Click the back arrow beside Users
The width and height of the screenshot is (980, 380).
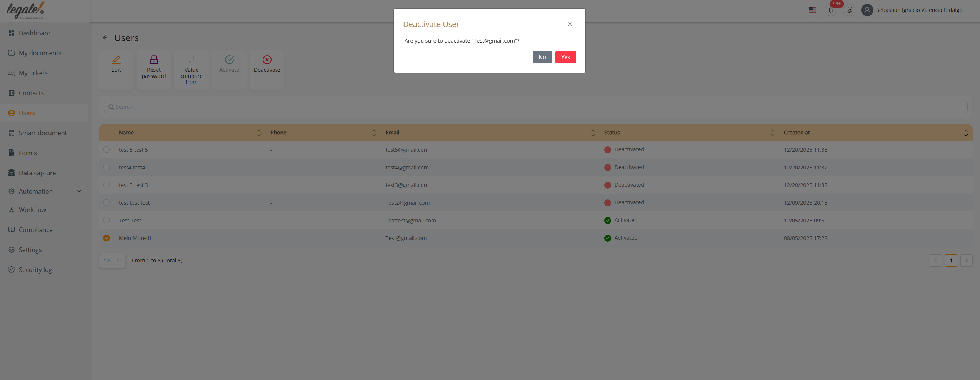[x=105, y=38]
